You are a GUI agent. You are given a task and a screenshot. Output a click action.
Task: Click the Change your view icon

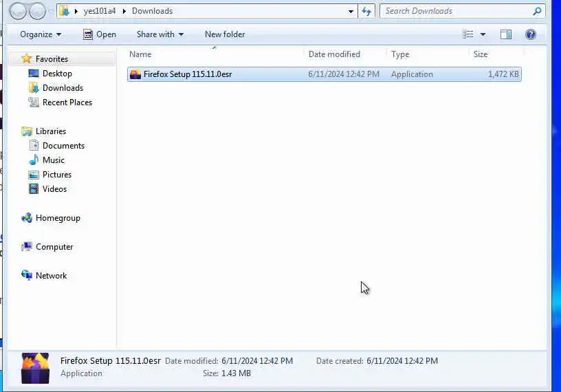coord(467,34)
